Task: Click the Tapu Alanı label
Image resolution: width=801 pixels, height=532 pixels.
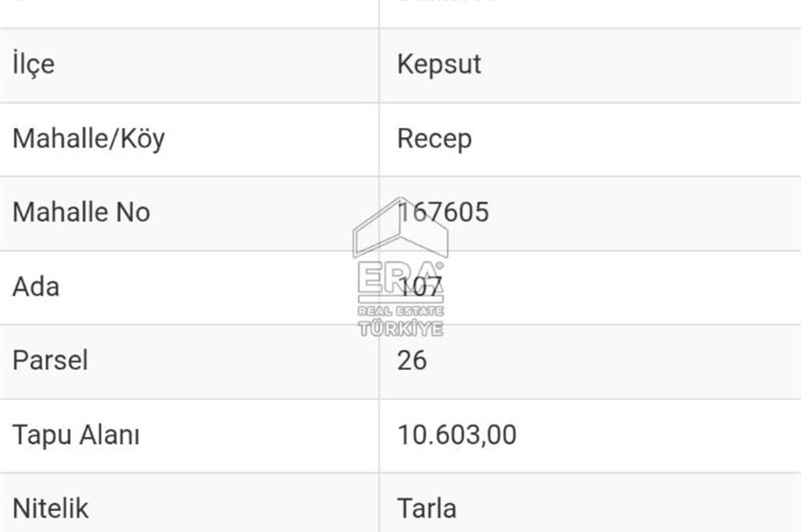Action: click(75, 435)
